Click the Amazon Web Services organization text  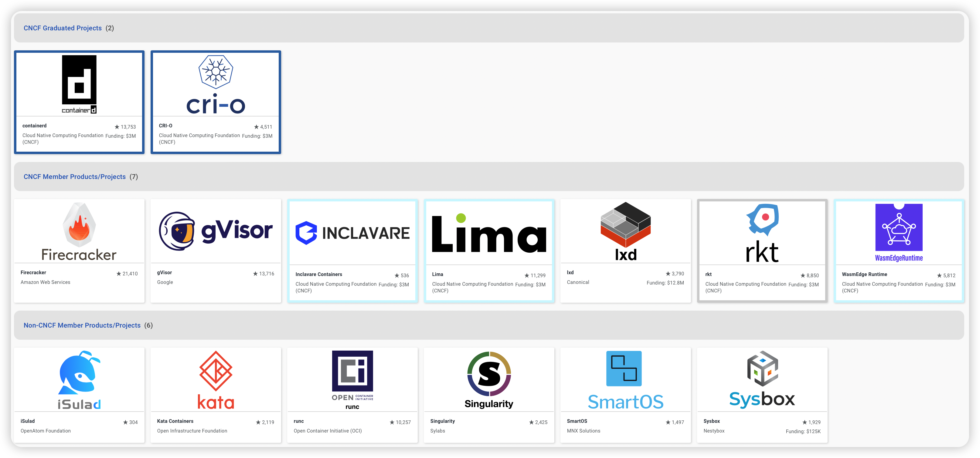point(45,282)
